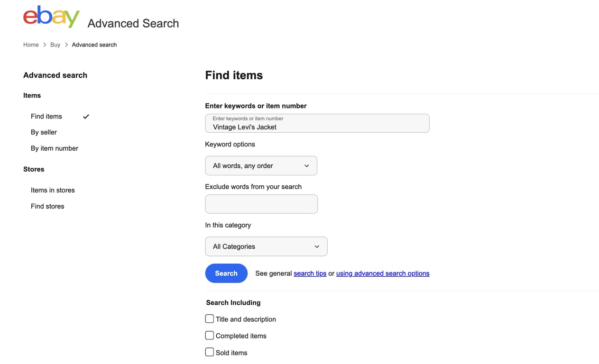Screen dimensions: 599x364
Task: Open the All Categories dropdown
Action: point(266,246)
